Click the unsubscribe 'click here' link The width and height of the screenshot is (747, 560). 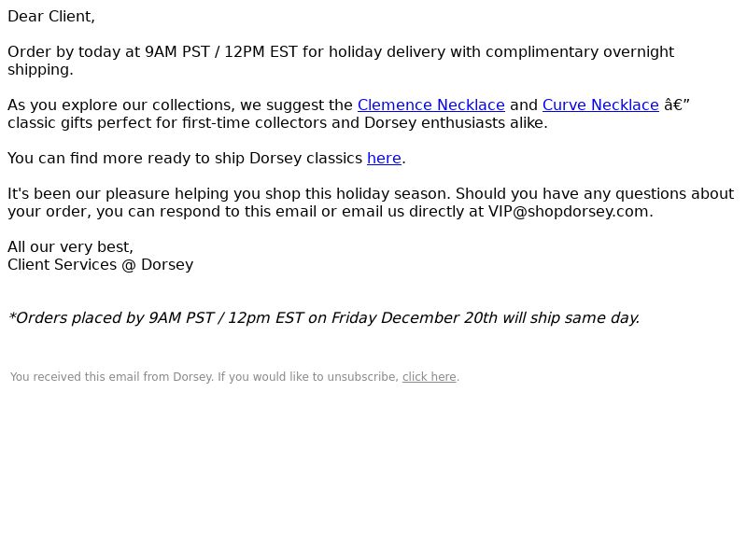430,377
